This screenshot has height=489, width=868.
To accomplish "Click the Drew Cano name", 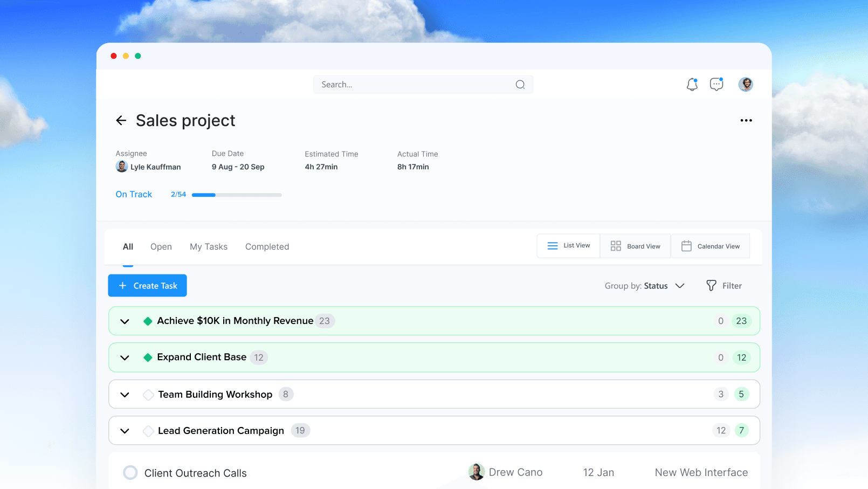I will 515,472.
